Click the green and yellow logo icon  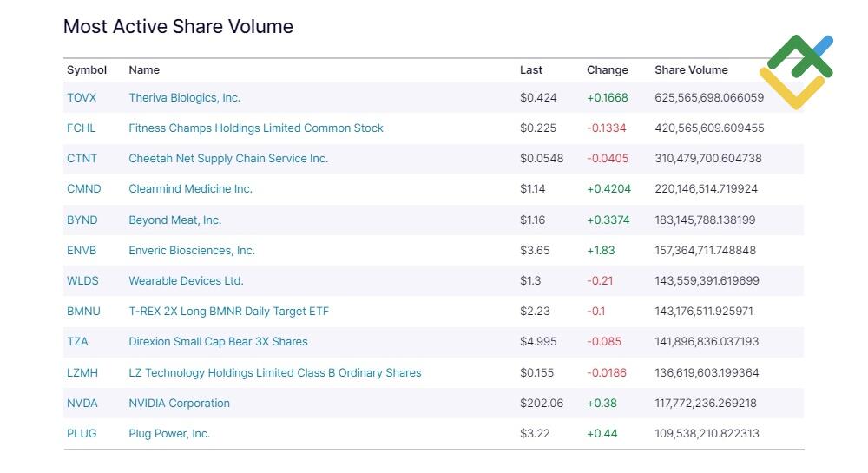click(x=796, y=72)
